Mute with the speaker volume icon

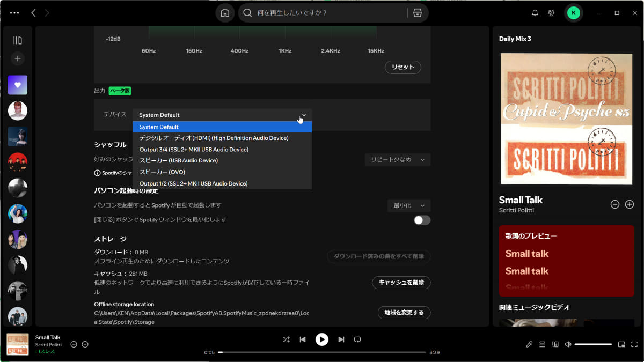pos(568,344)
